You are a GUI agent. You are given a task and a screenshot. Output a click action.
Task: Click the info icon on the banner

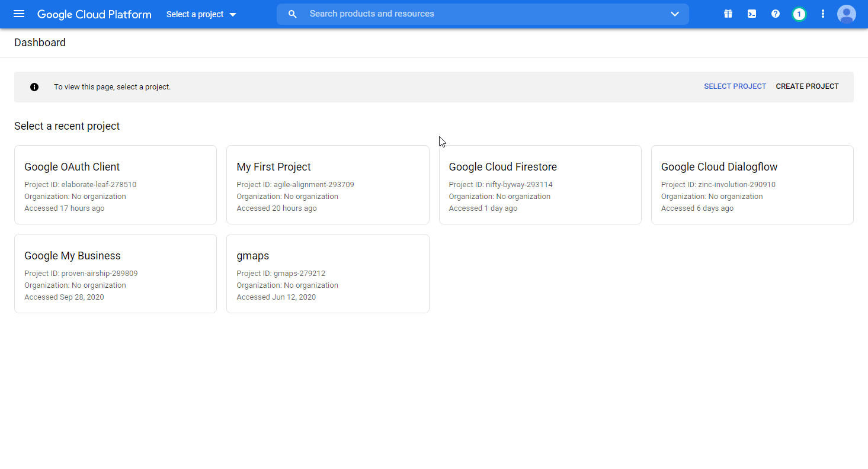click(34, 86)
